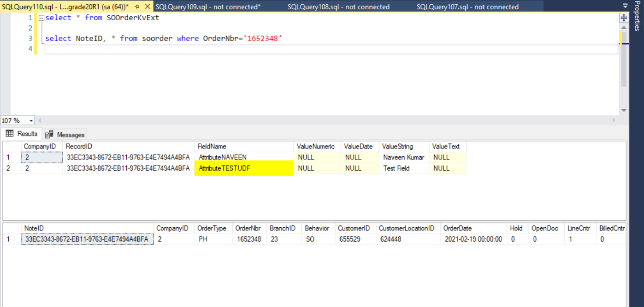644x307 pixels.
Task: Select the BranchID value 23 cell
Action: coord(284,239)
